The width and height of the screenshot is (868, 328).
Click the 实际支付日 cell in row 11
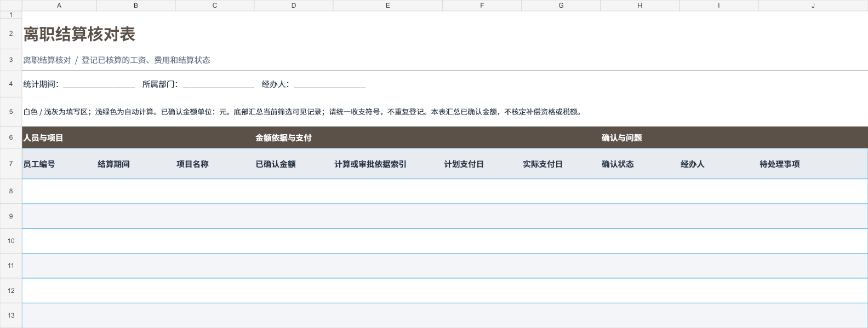click(x=561, y=266)
